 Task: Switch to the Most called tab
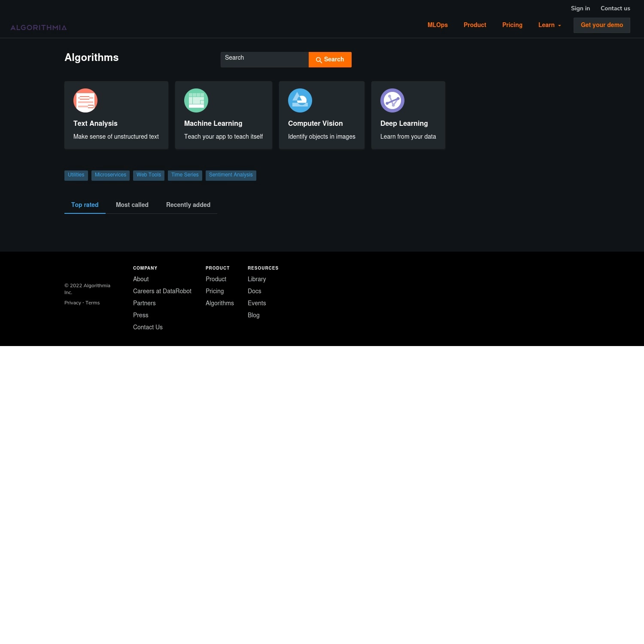point(132,205)
